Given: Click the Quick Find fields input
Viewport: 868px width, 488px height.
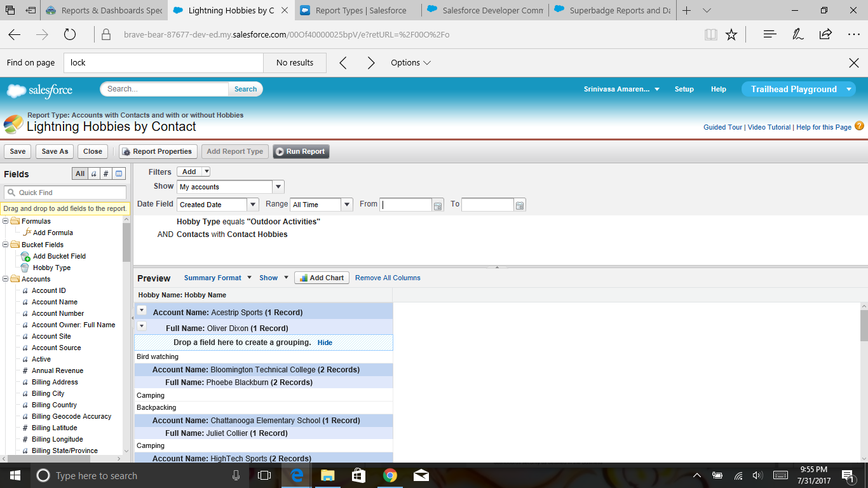Looking at the screenshot, I should [65, 193].
